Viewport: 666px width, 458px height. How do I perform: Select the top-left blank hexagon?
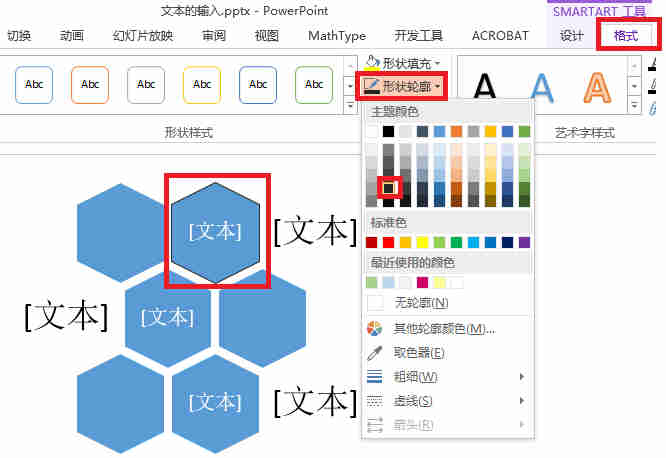121,233
